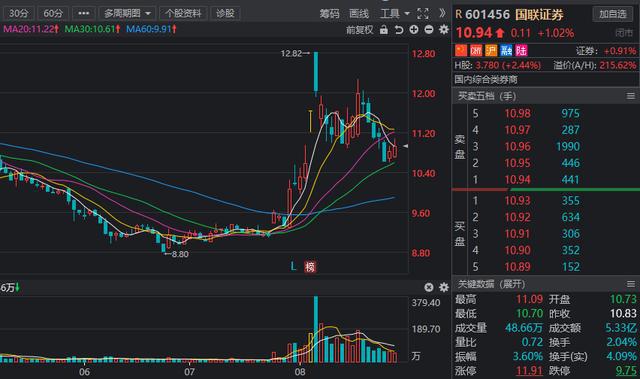The height and width of the screenshot is (379, 640).
Task: Activate the 画线 drawing tool
Action: click(x=359, y=14)
